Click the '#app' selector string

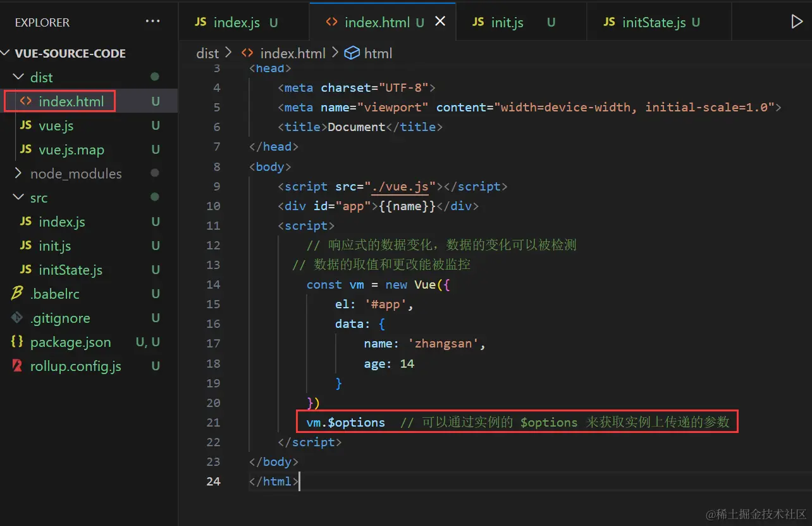[386, 304]
